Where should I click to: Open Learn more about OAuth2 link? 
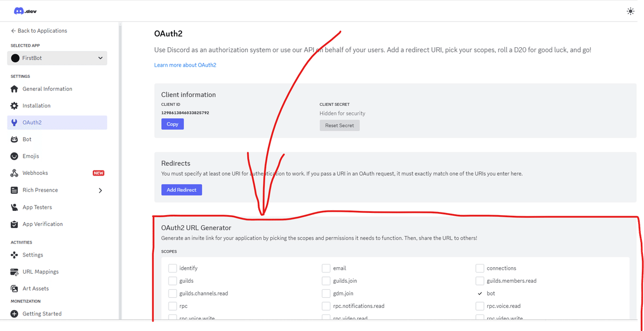(x=185, y=65)
